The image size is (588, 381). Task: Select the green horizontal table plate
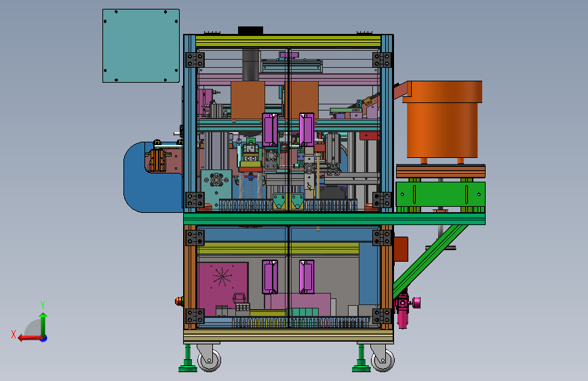(334, 218)
